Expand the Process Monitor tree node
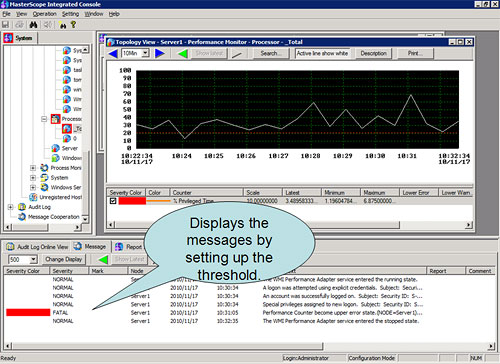 tap(33, 168)
